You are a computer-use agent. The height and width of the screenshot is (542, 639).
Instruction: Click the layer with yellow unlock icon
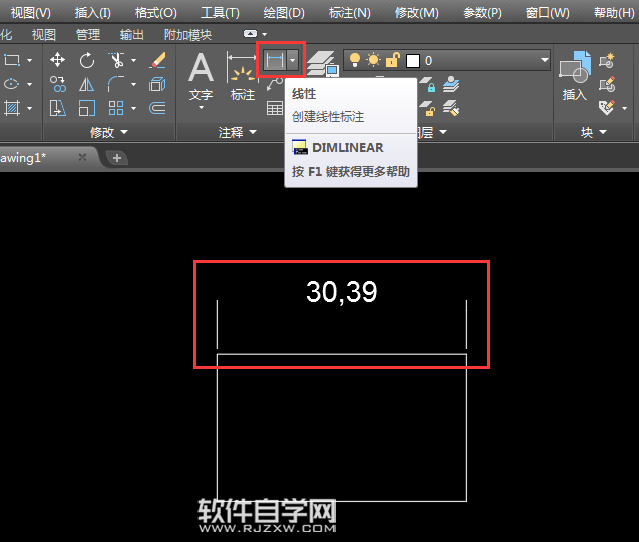pos(427,108)
